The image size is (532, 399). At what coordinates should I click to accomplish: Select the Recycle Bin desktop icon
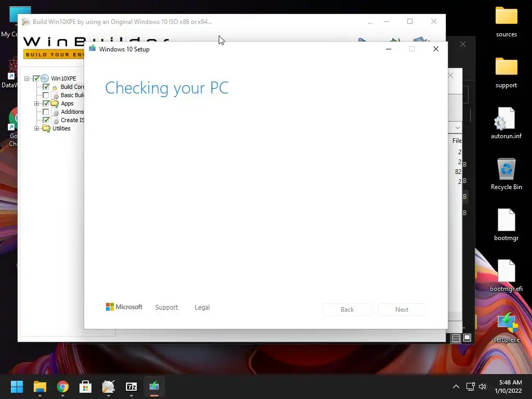click(506, 175)
